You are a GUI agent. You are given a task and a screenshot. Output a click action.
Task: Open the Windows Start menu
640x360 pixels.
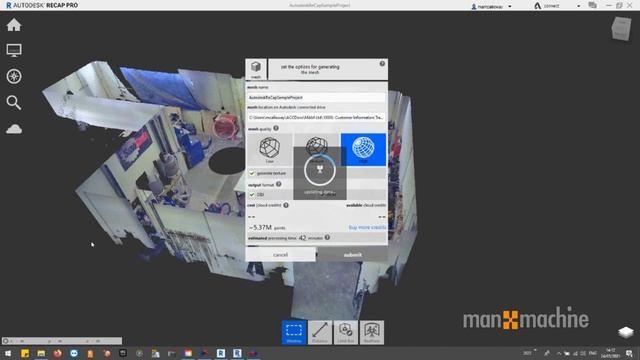tap(8, 353)
